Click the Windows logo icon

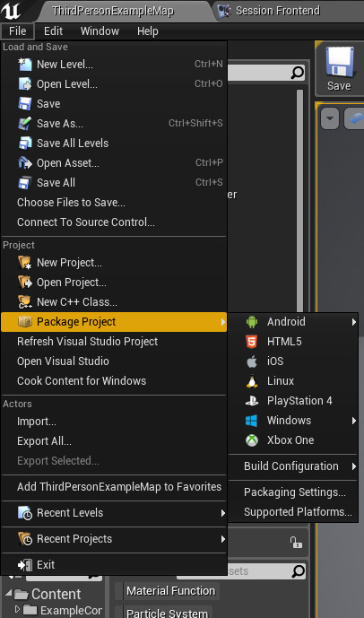pyautogui.click(x=252, y=421)
